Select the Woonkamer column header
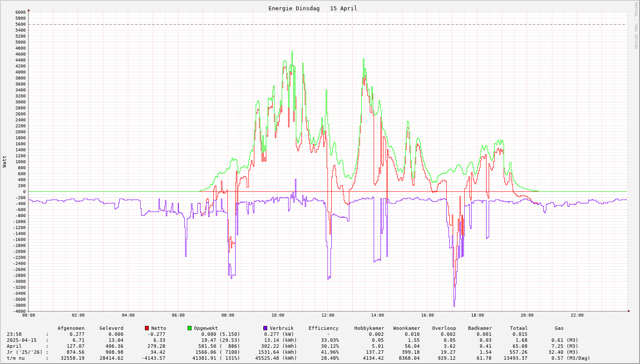This screenshot has height=364, width=640. [x=407, y=328]
